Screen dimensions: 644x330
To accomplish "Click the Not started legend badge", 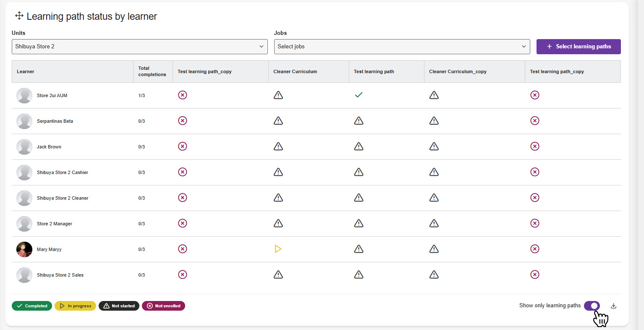I will tap(119, 306).
